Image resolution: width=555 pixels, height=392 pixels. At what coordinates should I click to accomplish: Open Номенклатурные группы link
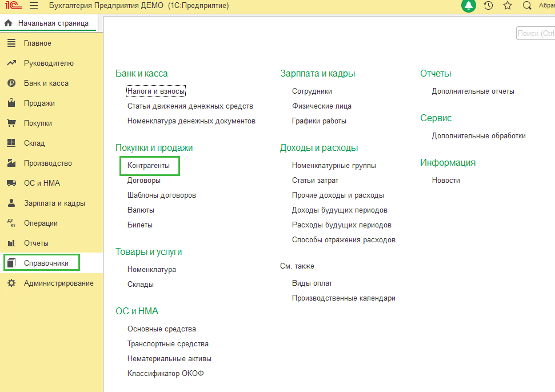pos(334,166)
